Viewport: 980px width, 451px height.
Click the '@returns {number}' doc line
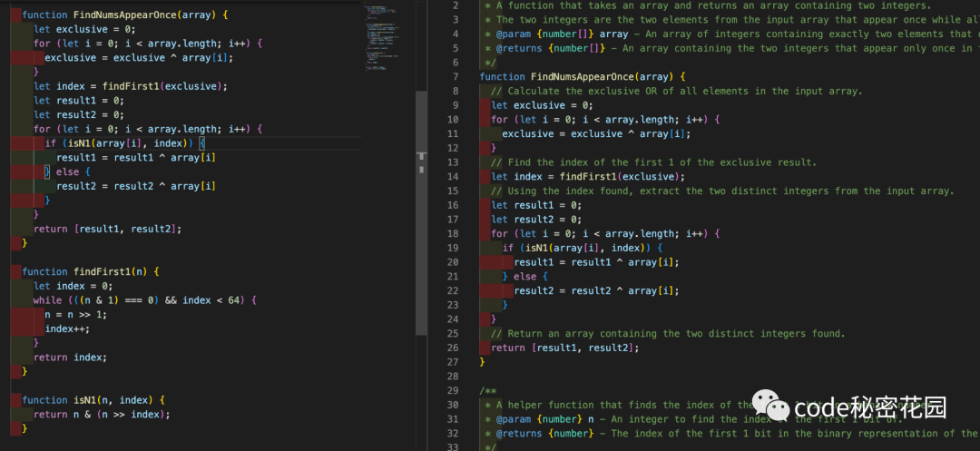coord(732,434)
